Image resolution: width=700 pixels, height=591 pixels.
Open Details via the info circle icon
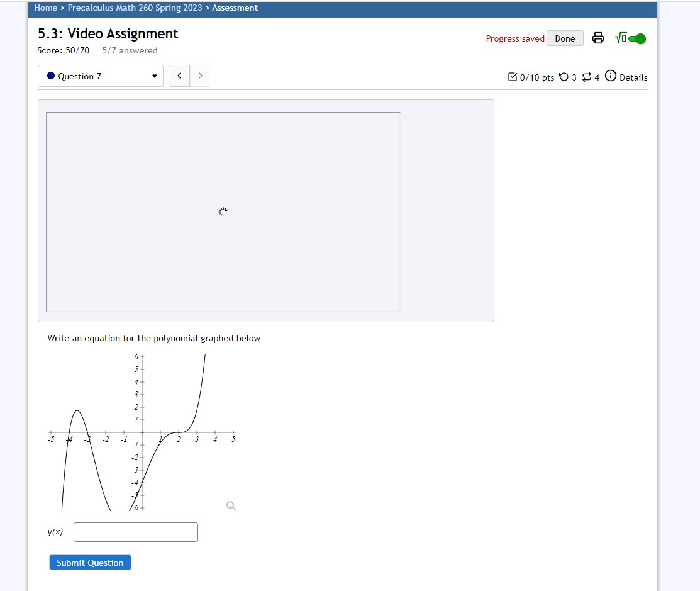pos(611,76)
